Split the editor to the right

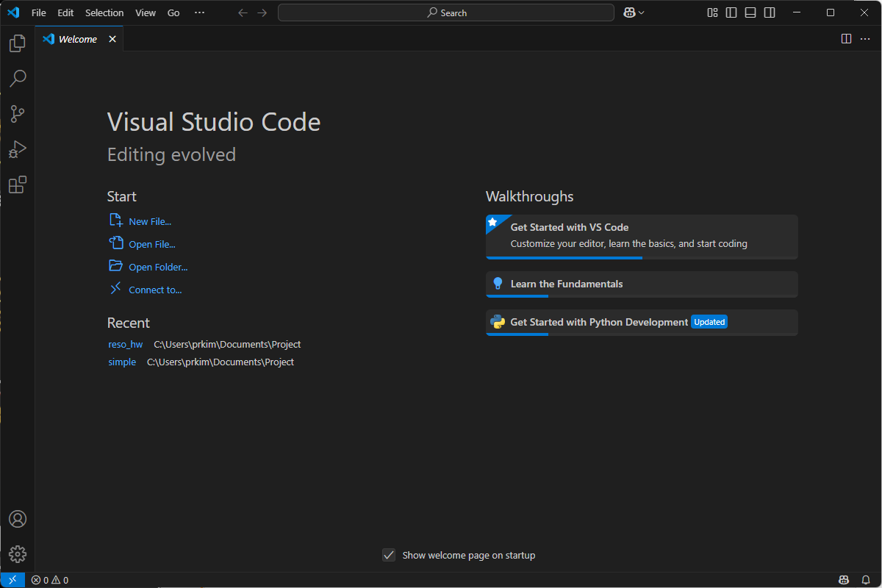pos(846,39)
